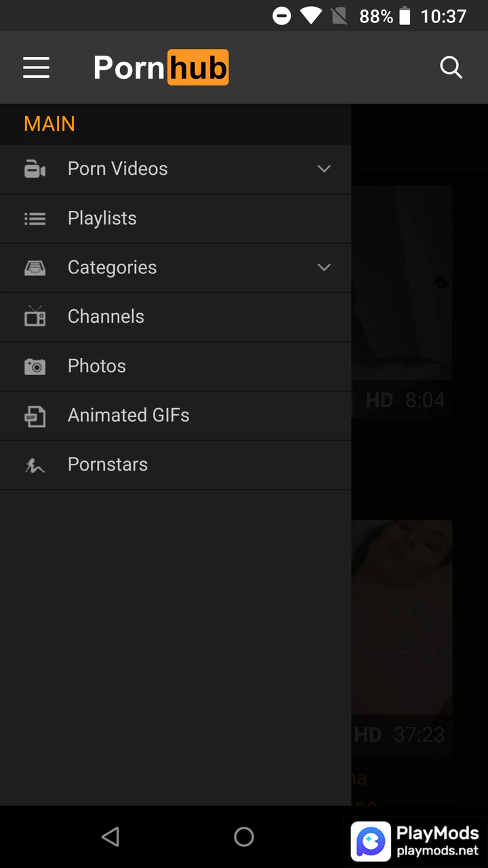Open the dimmed 8:04 video thumbnail

402,302
